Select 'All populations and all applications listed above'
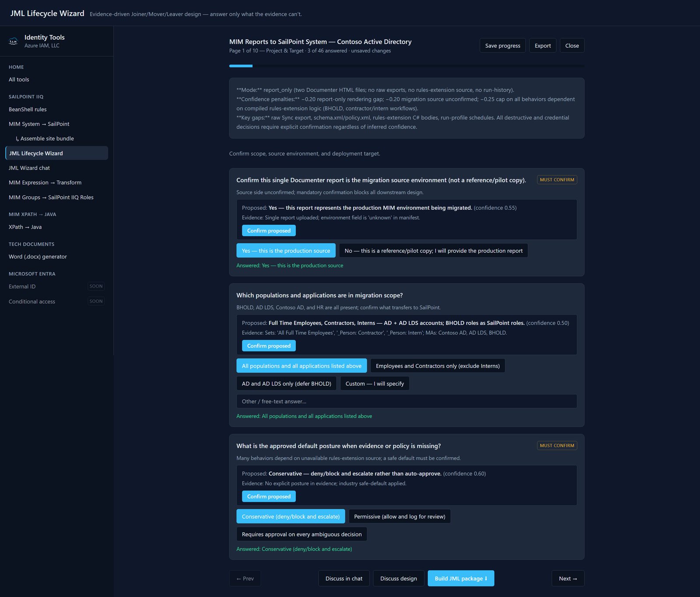 301,366
